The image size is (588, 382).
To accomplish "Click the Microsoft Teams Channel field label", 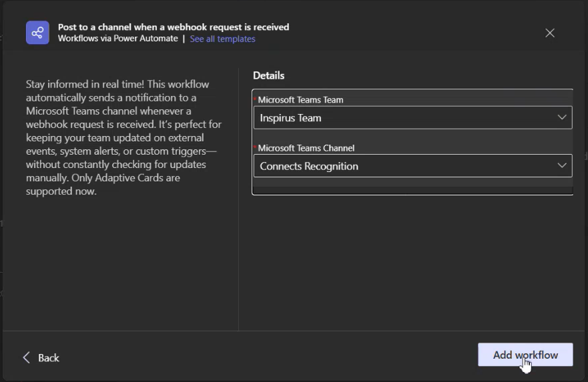I will [306, 148].
